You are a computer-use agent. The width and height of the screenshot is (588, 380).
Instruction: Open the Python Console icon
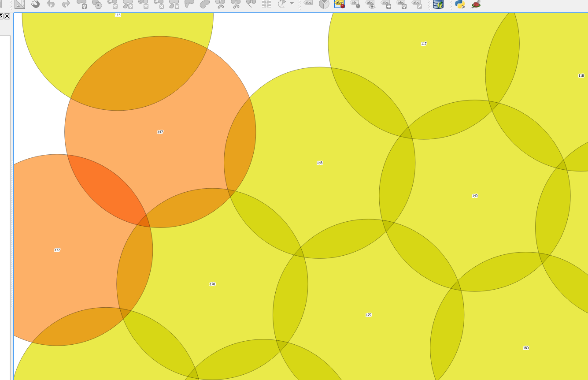coord(460,4)
